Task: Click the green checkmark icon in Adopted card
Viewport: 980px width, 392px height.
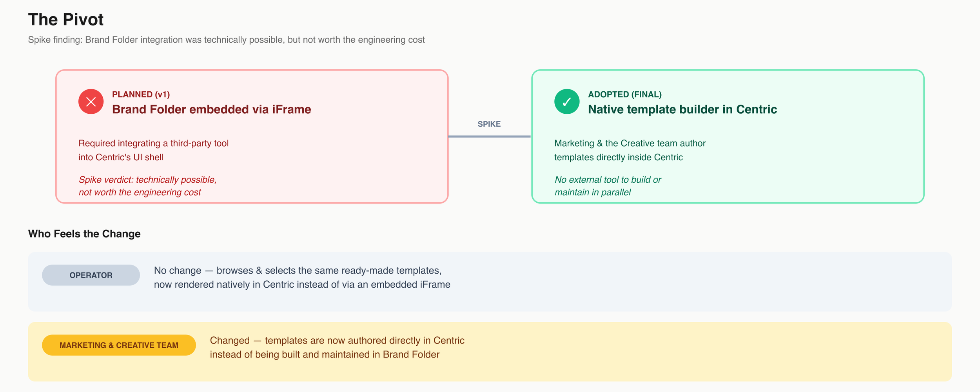Action: 567,102
